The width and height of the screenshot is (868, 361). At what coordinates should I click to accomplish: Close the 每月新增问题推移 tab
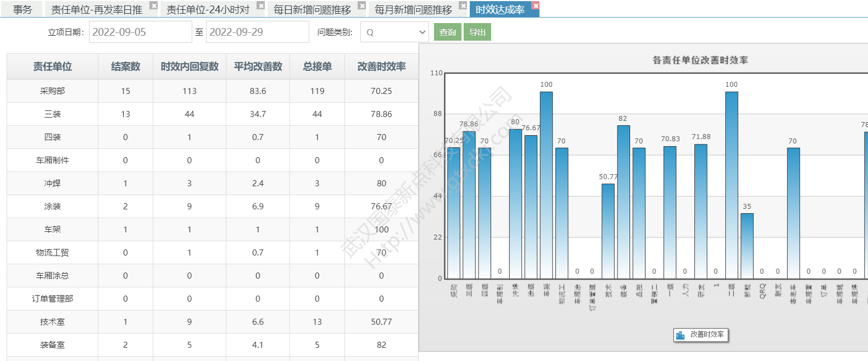(463, 5)
